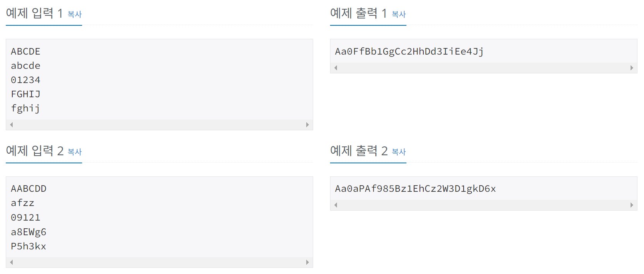Click left scroll arrow of example input 2 box
Viewport: 644px width, 274px height.
[12, 262]
